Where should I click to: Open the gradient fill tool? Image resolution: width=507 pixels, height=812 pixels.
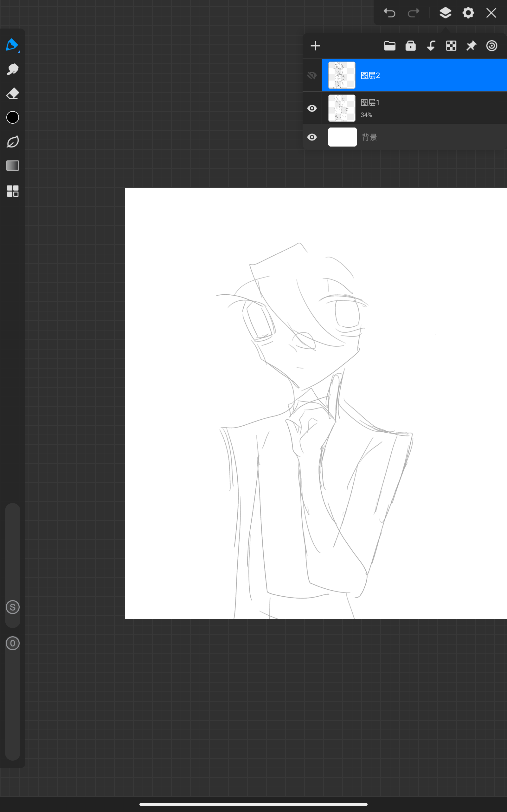click(x=12, y=166)
